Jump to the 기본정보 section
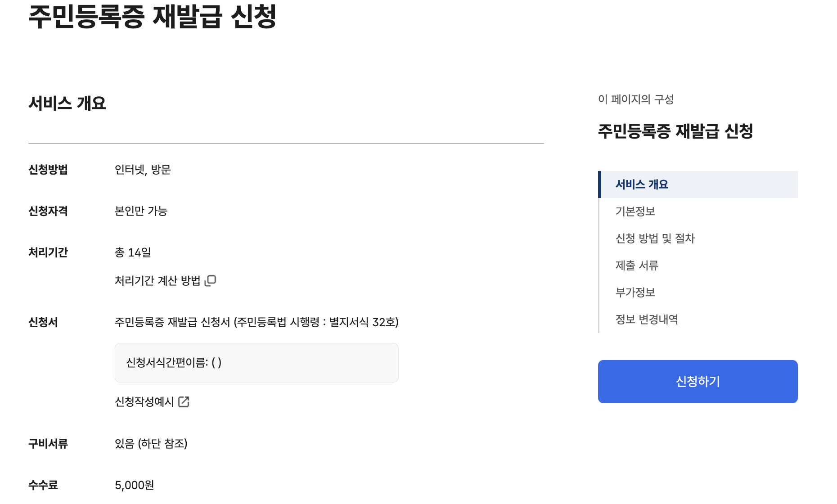The image size is (837, 504). 635,211
